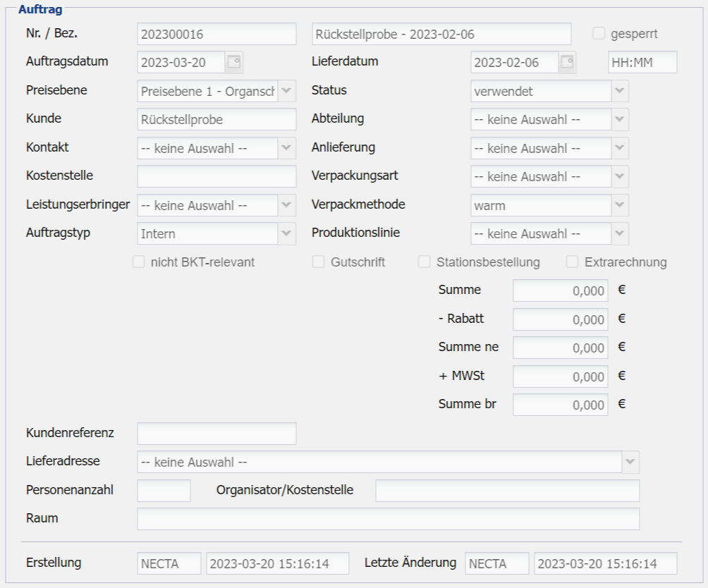Enable the Extrarechnung checkbox
The image size is (708, 588).
pos(573,262)
